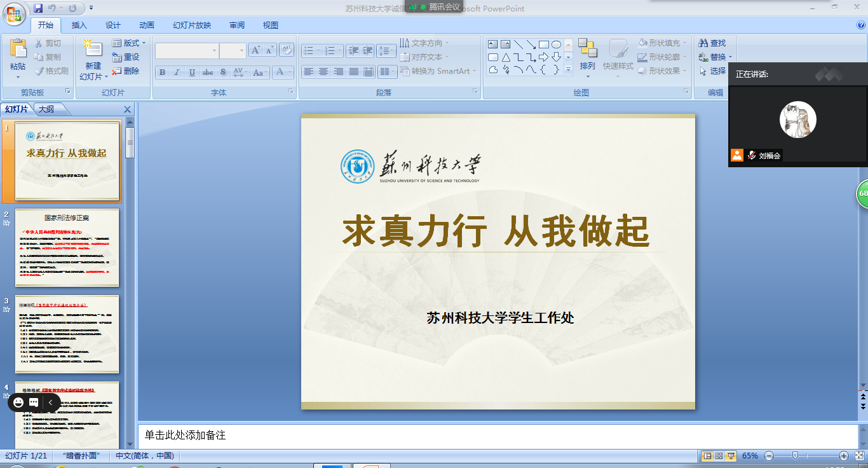Expand the shapes gallery More arrow
Image resolution: width=868 pixels, height=468 pixels.
[x=568, y=69]
